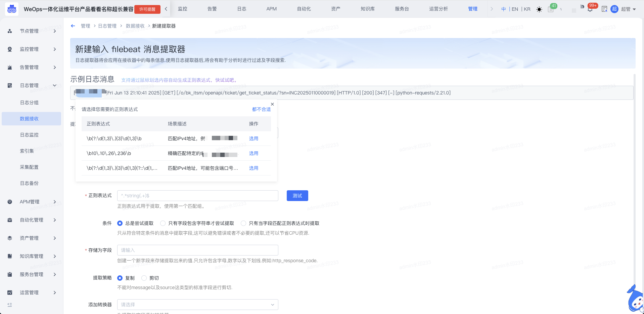Click the back arrow in breadcrumb
Screen dimensions: 644x314
click(73, 26)
